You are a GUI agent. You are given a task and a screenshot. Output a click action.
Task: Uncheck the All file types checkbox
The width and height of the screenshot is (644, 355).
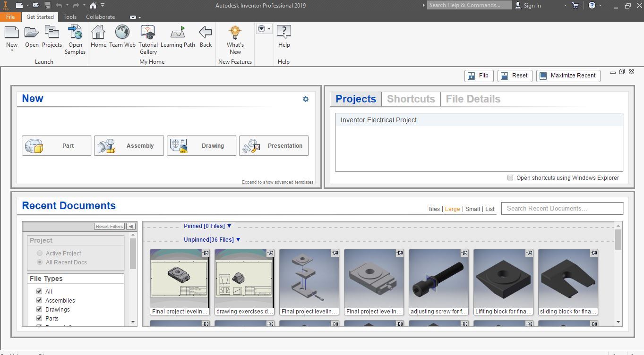[39, 291]
